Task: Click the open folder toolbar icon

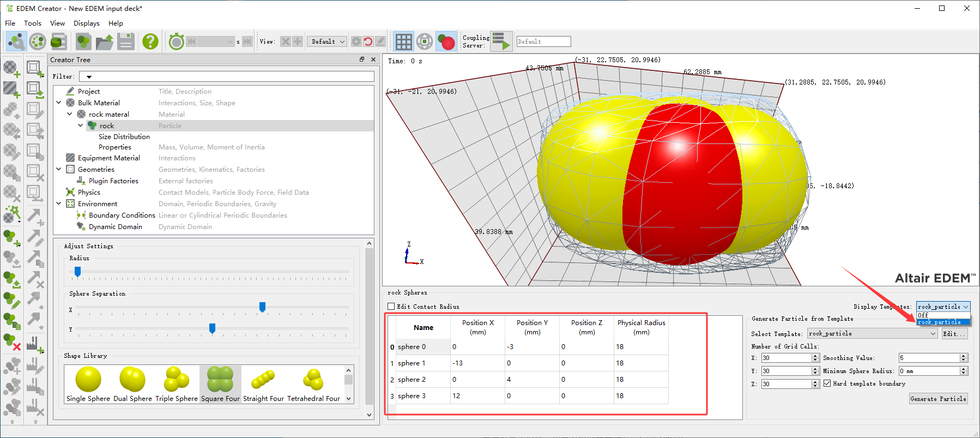Action: click(x=104, y=41)
